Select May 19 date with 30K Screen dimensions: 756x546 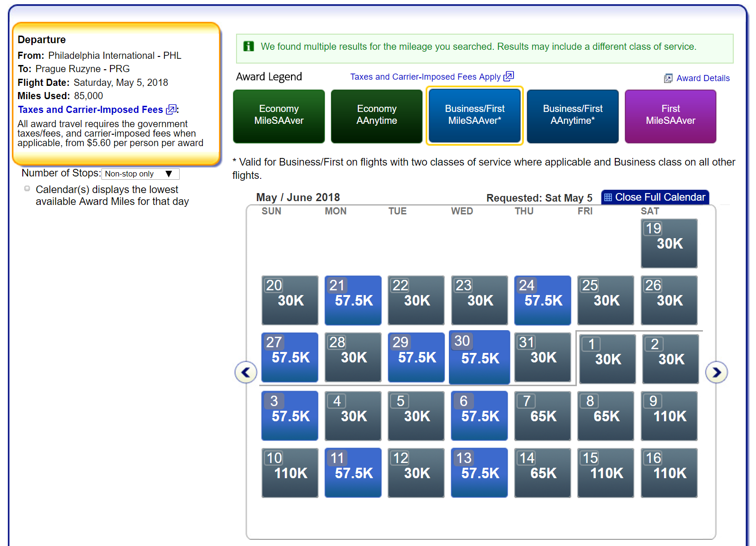point(669,243)
